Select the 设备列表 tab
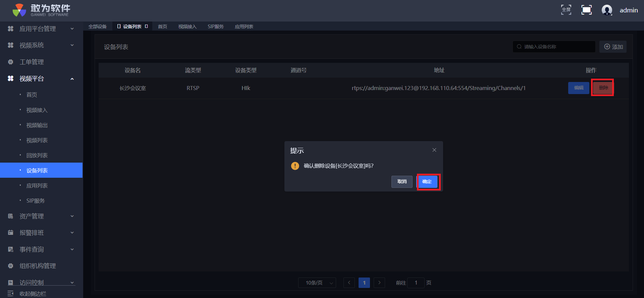 click(x=132, y=27)
